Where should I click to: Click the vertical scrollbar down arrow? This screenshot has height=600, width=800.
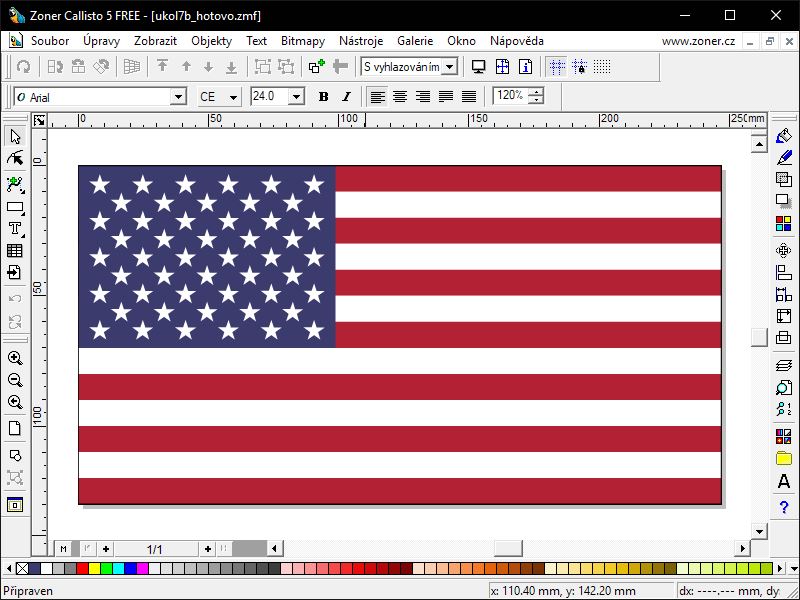(760, 532)
